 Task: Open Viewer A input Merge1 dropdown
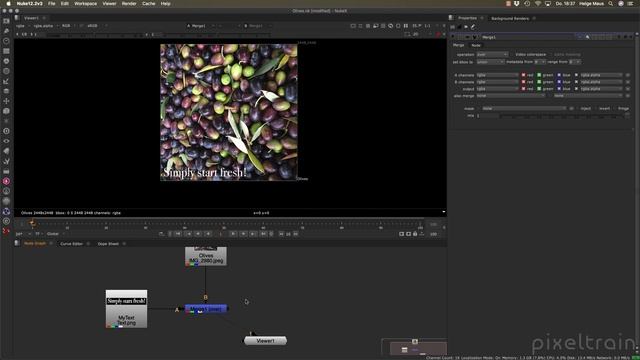201,26
